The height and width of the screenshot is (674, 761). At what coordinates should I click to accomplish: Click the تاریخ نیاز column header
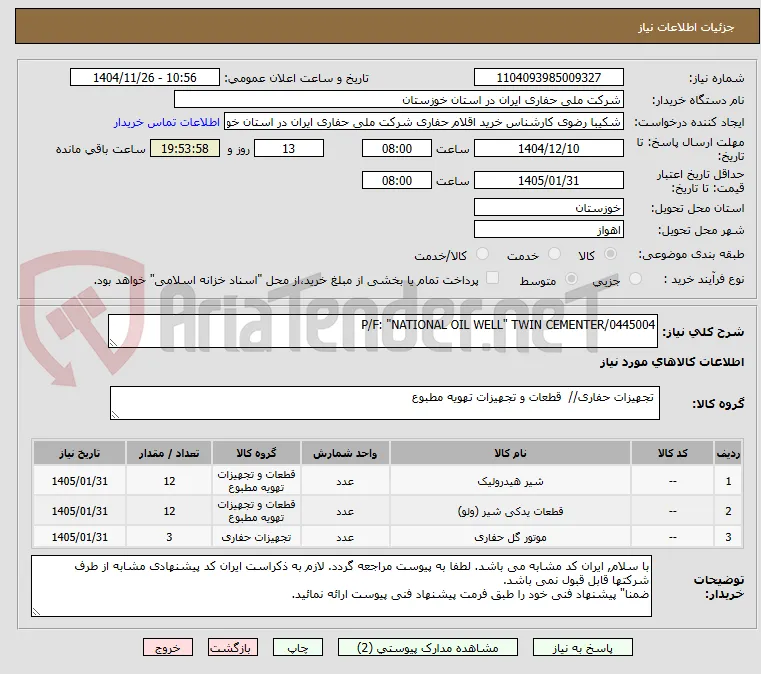point(80,453)
